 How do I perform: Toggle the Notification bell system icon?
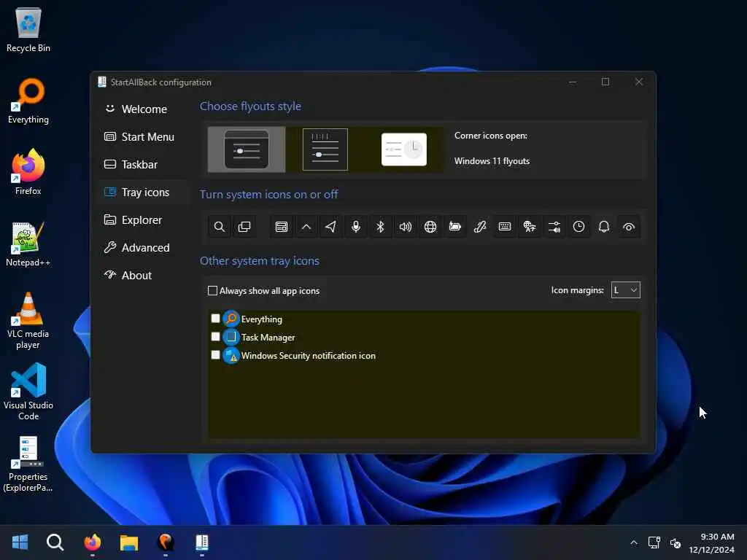(x=603, y=227)
